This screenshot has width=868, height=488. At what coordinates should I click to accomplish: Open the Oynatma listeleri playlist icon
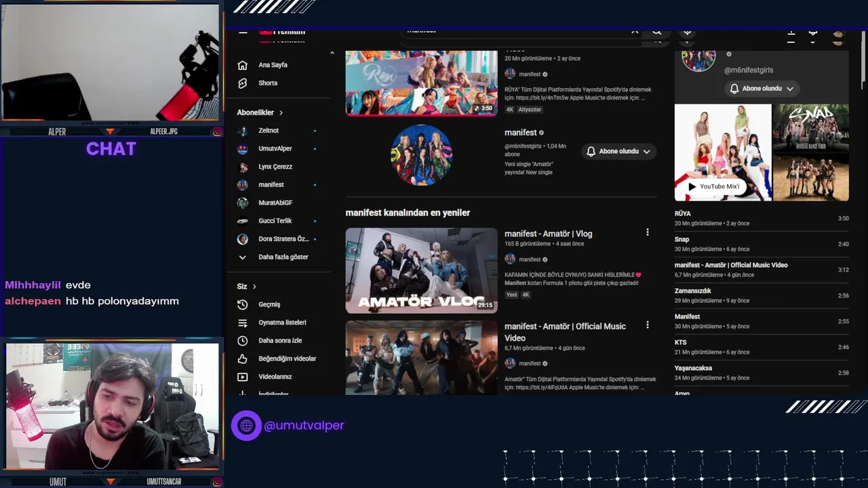click(243, 323)
